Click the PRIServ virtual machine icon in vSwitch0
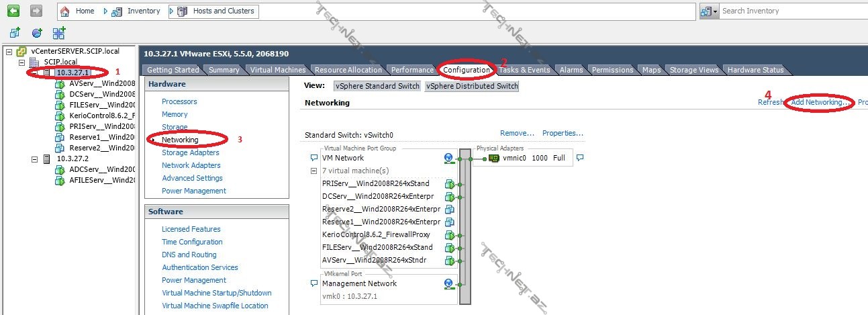This screenshot has width=868, height=315. click(449, 184)
